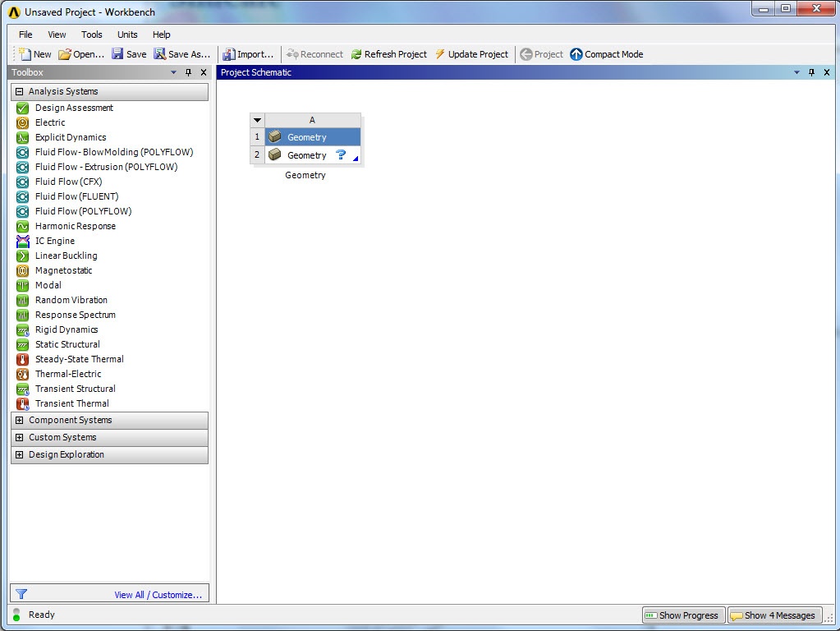Click the Electric analysis system icon
Screen dimensions: 840x631
coord(22,122)
